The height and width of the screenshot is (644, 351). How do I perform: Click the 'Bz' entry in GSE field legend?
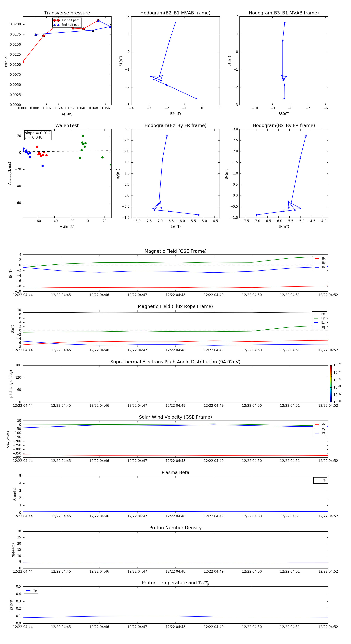(320, 267)
